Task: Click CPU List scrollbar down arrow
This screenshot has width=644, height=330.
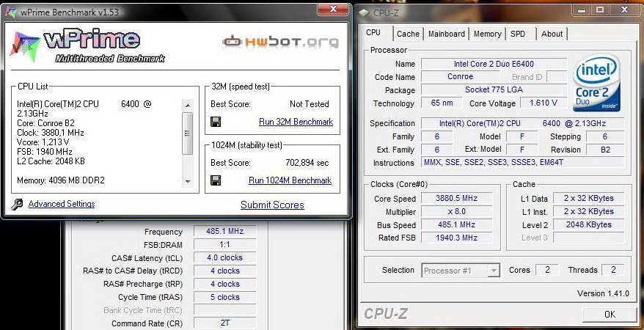Action: tap(187, 181)
